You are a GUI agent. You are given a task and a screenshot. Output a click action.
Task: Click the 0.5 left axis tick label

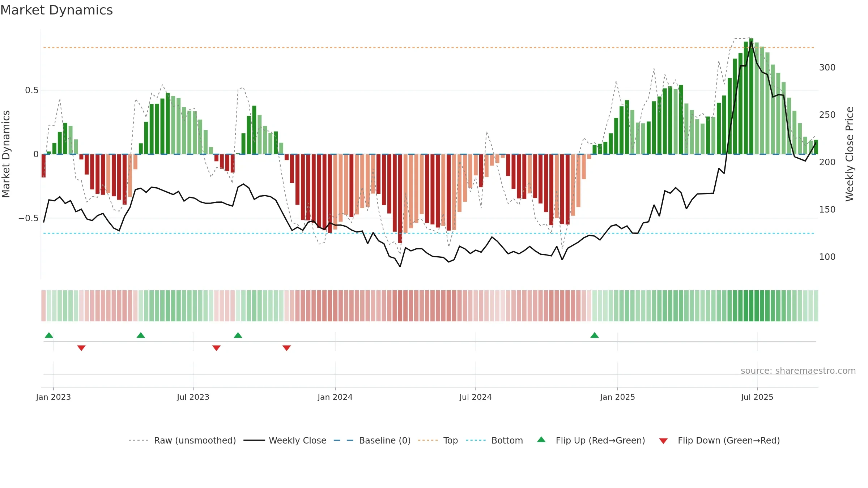[32, 90]
